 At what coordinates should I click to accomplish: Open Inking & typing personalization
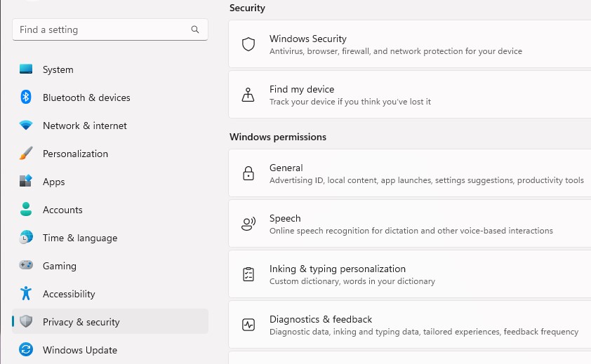coord(410,274)
